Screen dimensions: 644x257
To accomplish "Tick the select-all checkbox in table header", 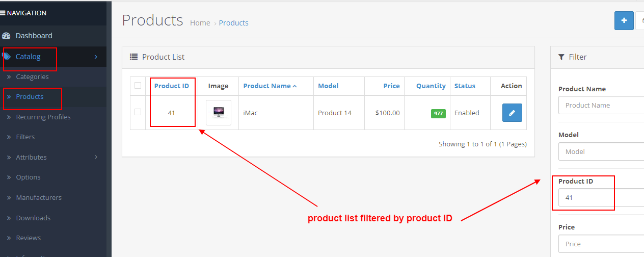I will tap(138, 86).
